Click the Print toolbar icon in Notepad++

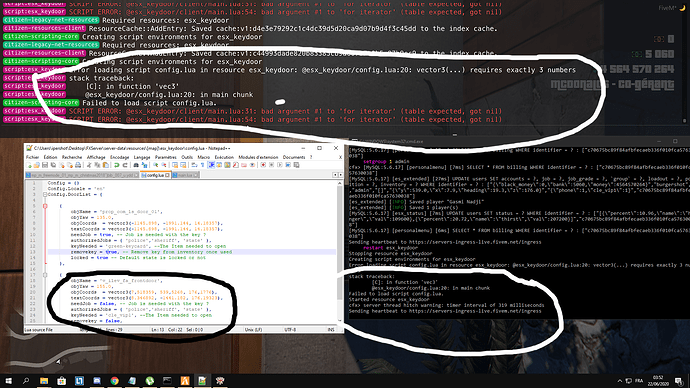[78, 165]
